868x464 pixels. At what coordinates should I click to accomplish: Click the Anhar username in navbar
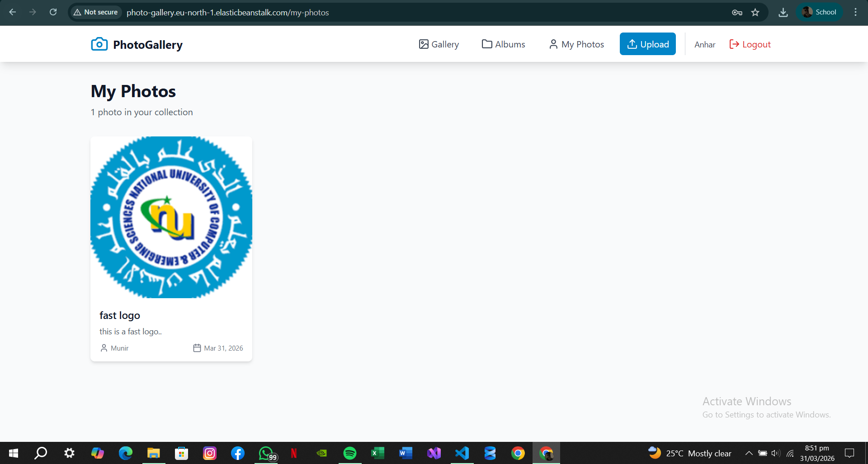[705, 45]
